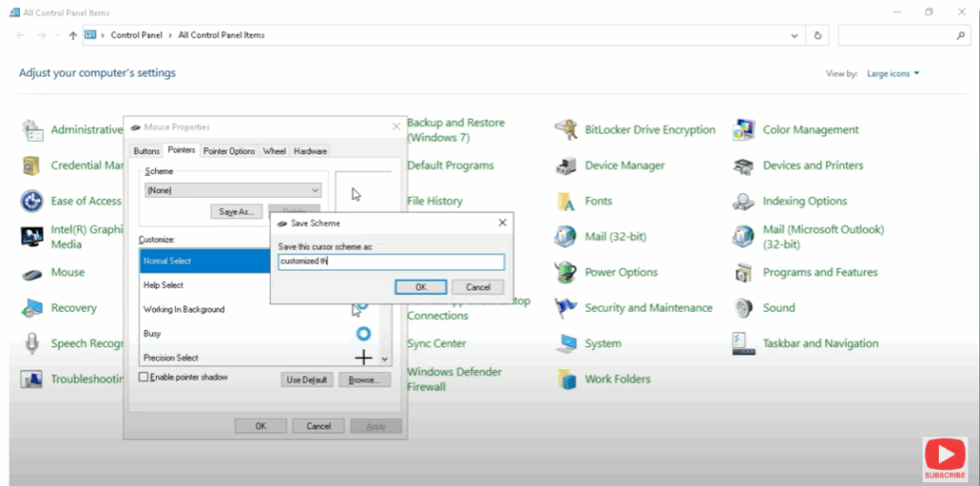
Task: Open Devices and Printers icon
Action: point(744,166)
